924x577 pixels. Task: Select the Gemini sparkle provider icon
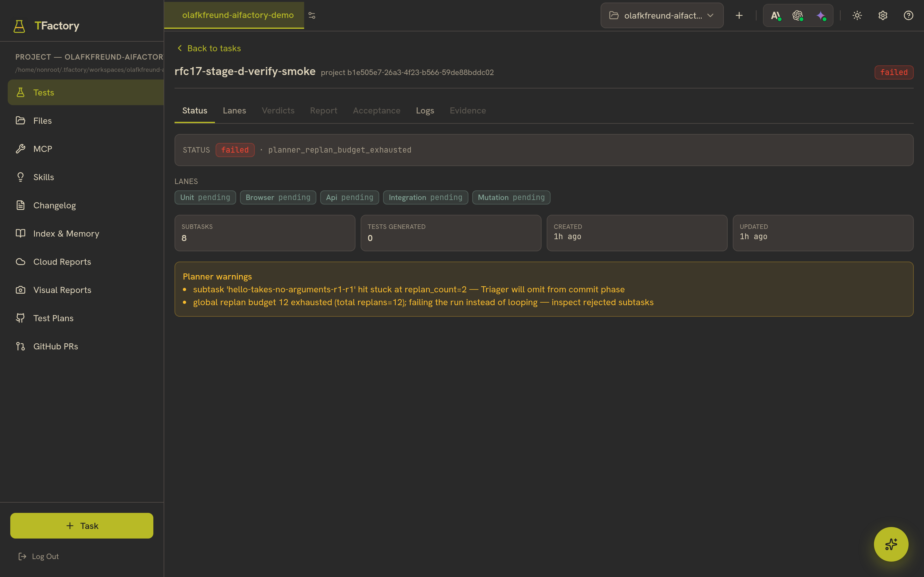(821, 15)
